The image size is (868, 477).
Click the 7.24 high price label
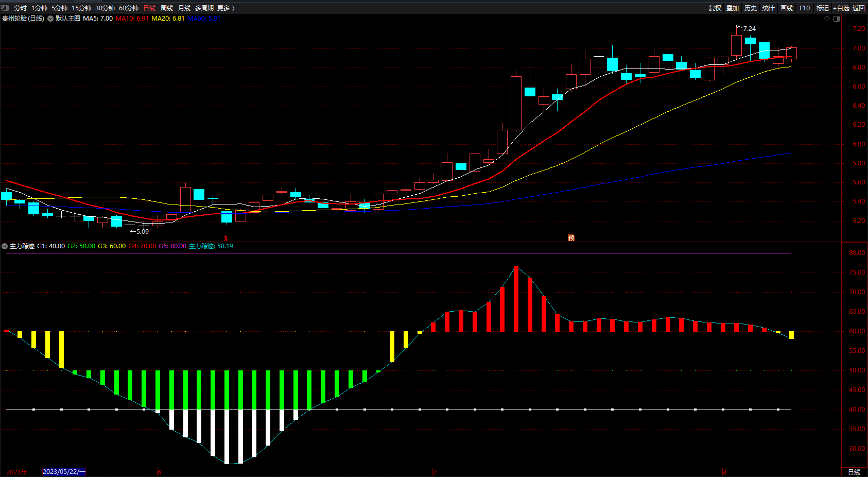point(750,29)
